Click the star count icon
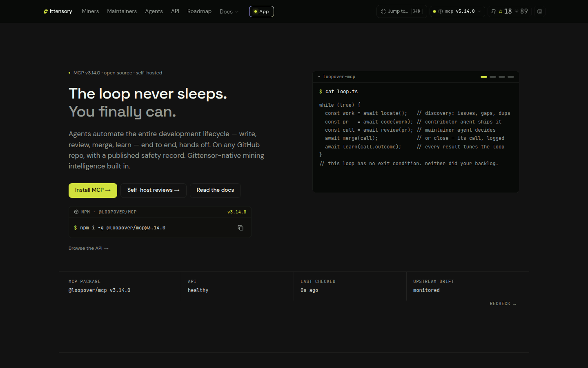This screenshot has width=588, height=368. (501, 11)
